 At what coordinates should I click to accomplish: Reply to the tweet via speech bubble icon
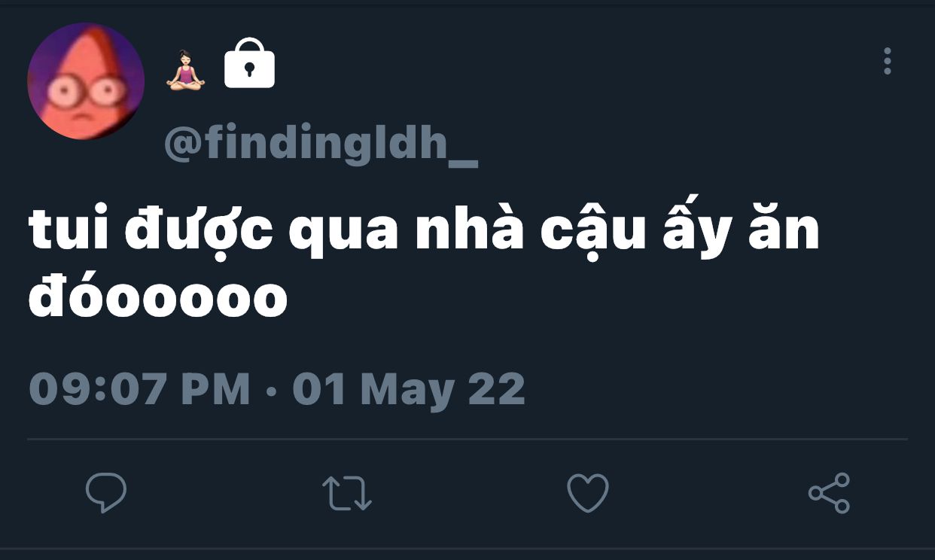click(106, 493)
